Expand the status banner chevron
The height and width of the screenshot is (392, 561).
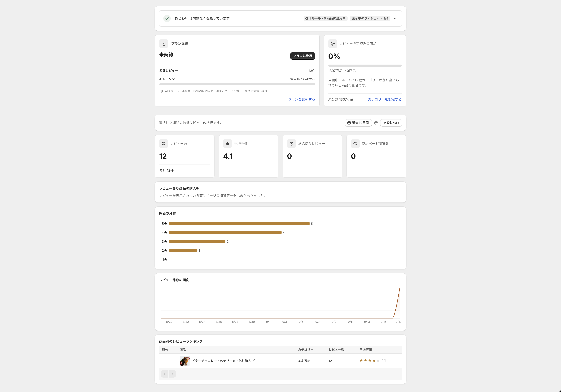tap(395, 19)
